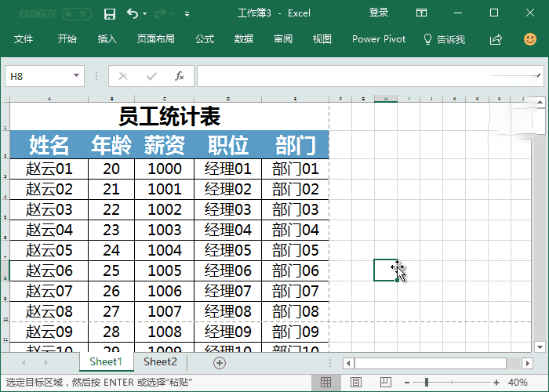Expand the Name Box dropdown arrow

tap(76, 75)
